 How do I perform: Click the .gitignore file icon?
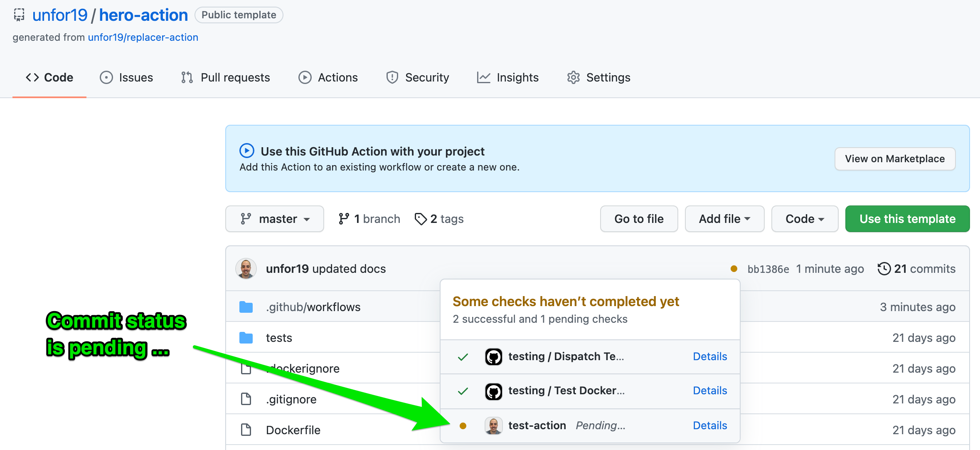point(246,399)
